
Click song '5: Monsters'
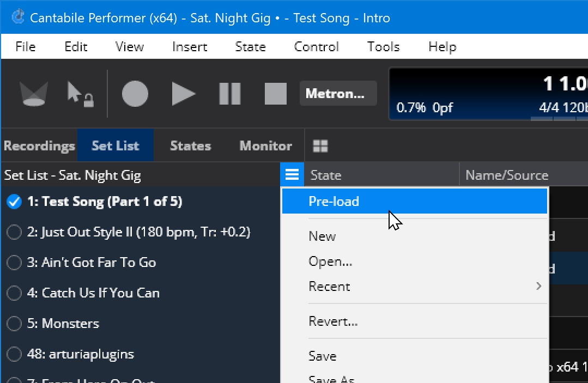63,324
